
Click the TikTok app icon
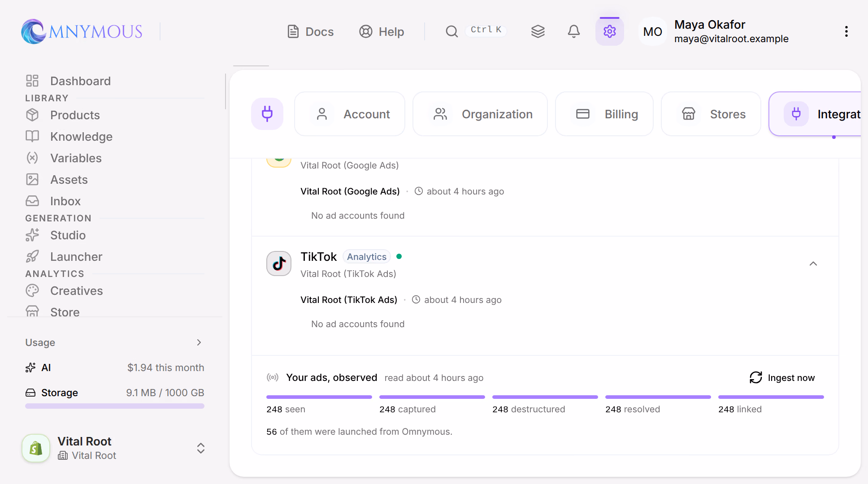pos(279,264)
